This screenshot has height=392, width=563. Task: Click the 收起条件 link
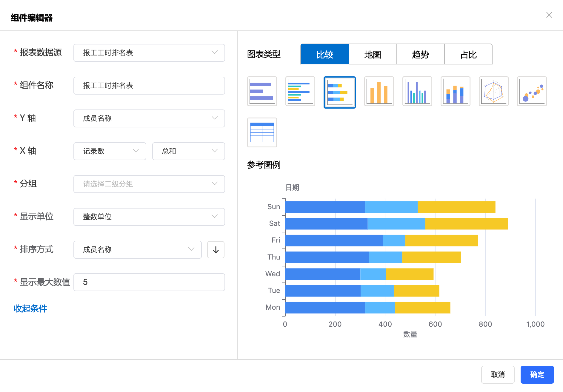coord(30,308)
